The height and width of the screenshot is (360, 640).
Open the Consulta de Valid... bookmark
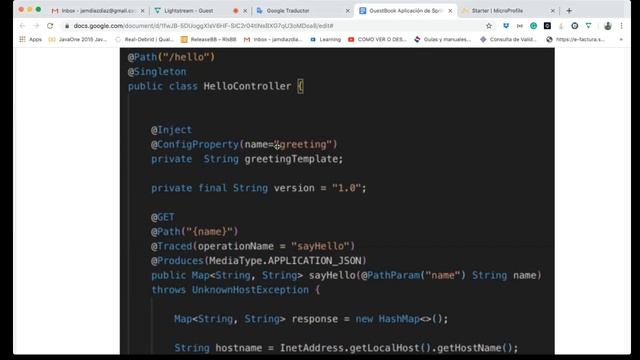click(508, 40)
